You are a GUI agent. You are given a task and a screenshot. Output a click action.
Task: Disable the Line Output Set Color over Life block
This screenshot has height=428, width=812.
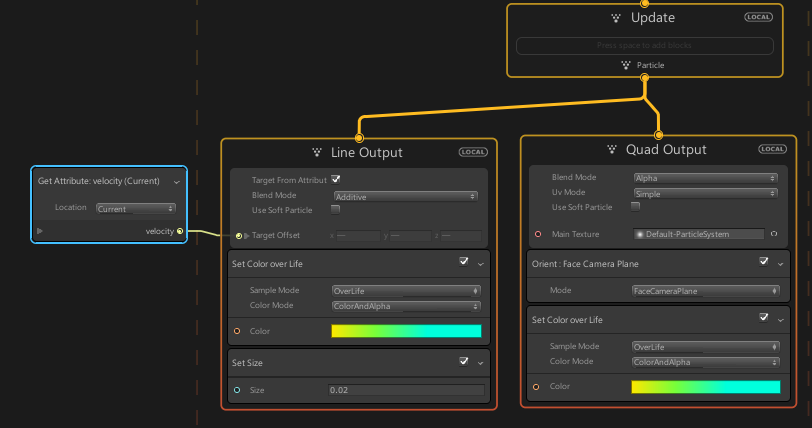pyautogui.click(x=463, y=262)
